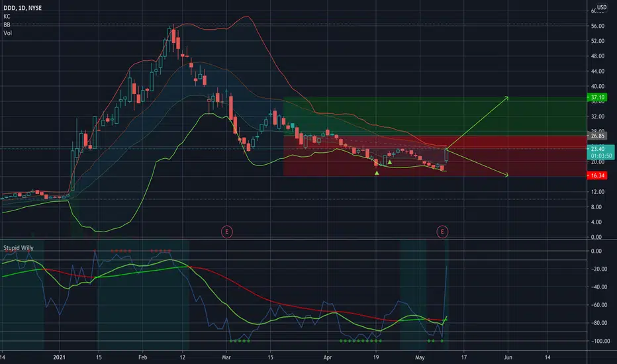Click the green upward projection arrow tip

(x=507, y=97)
